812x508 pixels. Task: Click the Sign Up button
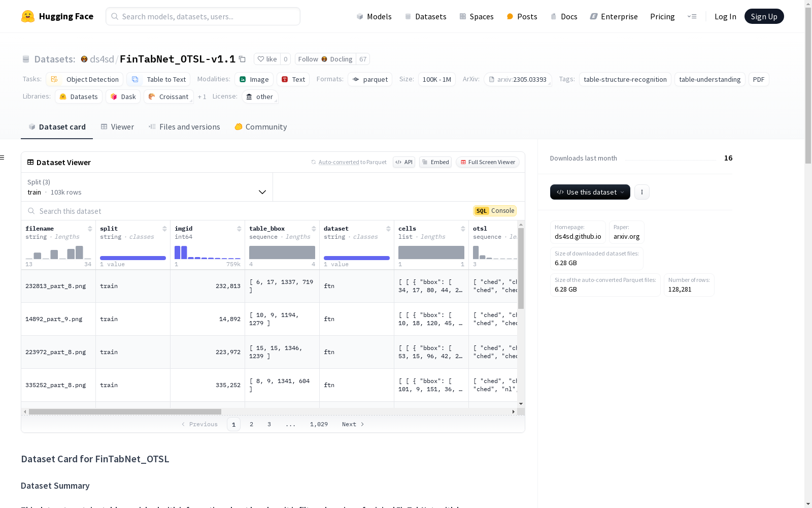[764, 16]
